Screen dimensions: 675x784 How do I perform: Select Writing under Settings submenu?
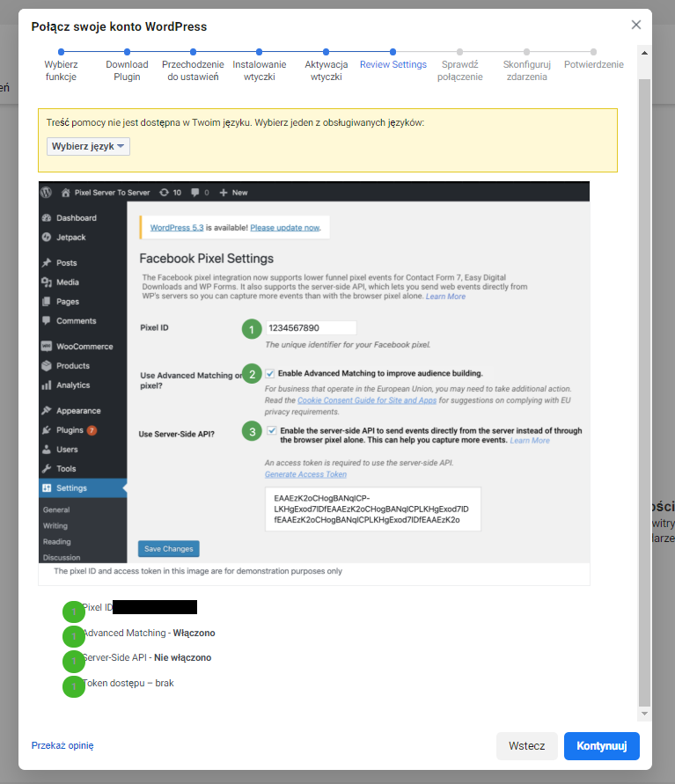[55, 526]
